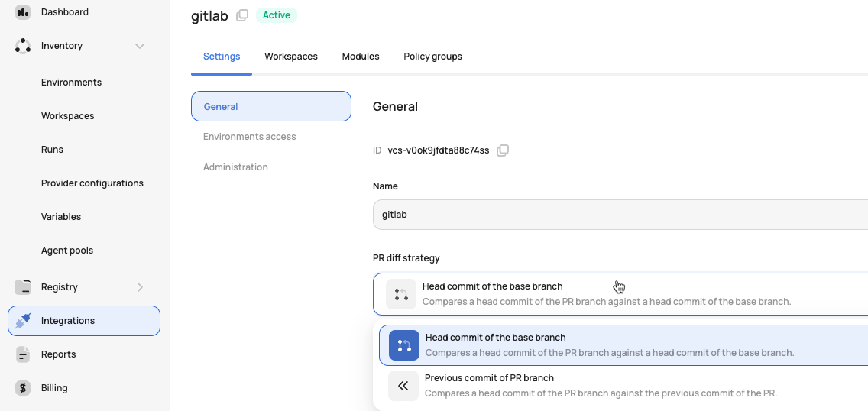Select the Inventory sidebar icon
868x411 pixels.
(23, 46)
